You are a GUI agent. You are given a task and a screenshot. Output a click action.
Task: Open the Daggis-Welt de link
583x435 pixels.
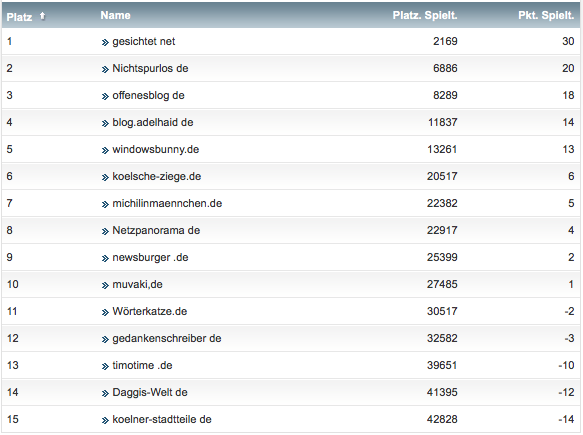tap(150, 392)
